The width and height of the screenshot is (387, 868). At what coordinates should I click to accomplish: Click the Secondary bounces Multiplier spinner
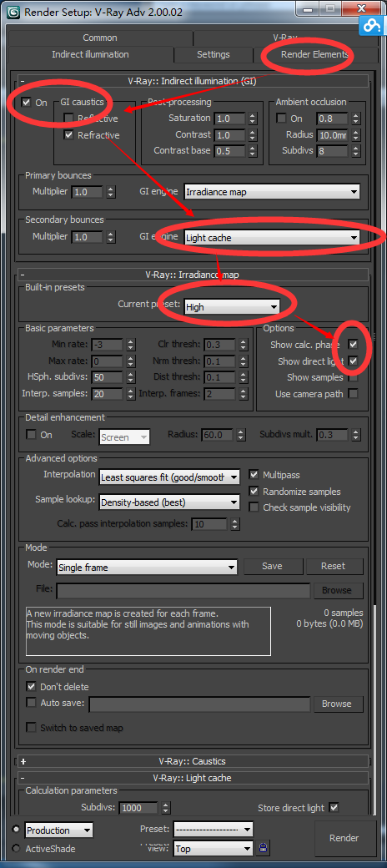pos(111,238)
